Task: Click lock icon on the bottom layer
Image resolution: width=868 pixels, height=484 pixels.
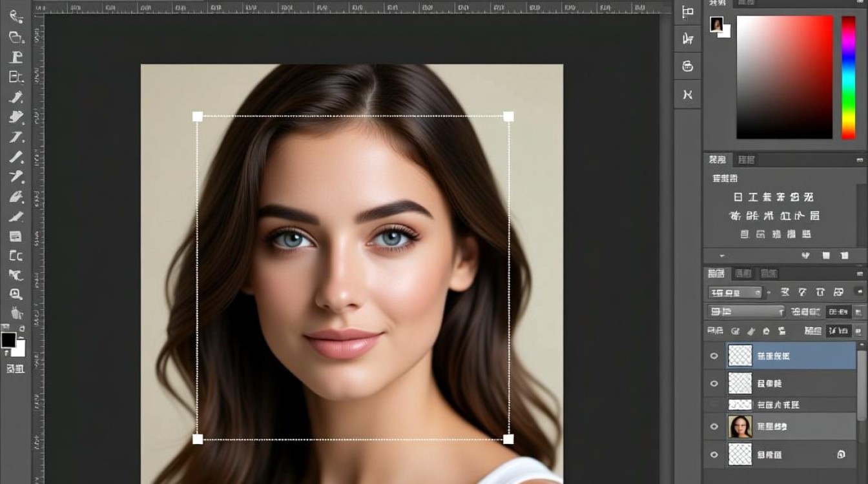Action: tap(842, 454)
